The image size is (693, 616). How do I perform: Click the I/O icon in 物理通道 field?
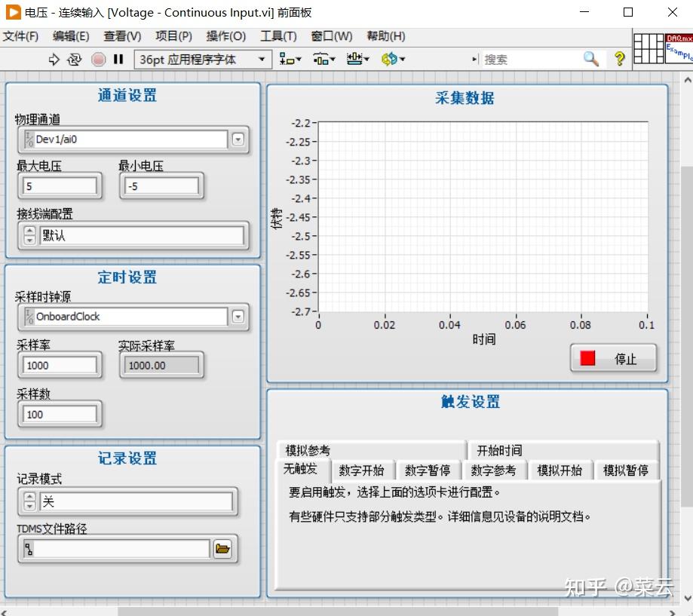pos(29,139)
